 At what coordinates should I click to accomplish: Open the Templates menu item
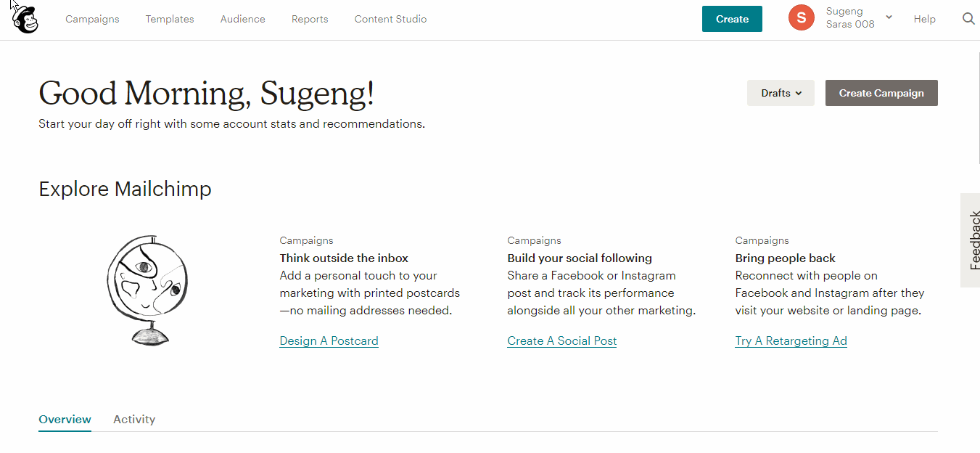170,19
